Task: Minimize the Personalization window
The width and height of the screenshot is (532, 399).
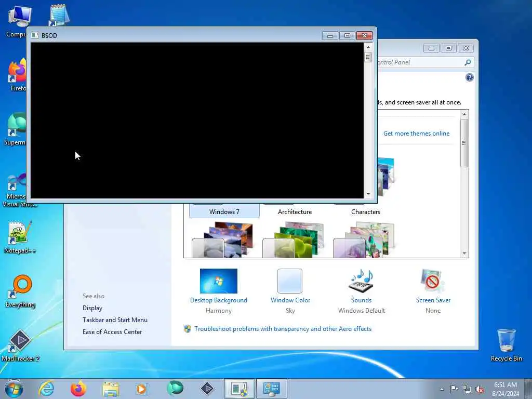Action: coord(431,48)
